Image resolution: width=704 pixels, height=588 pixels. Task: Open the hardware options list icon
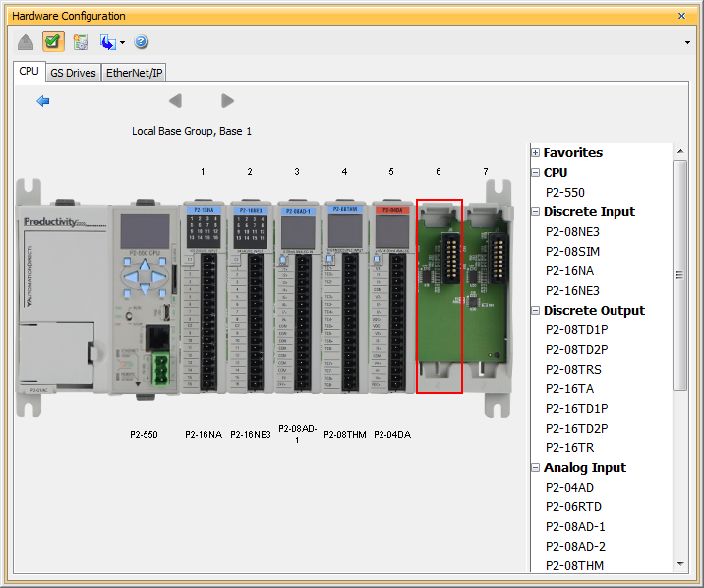tap(81, 42)
